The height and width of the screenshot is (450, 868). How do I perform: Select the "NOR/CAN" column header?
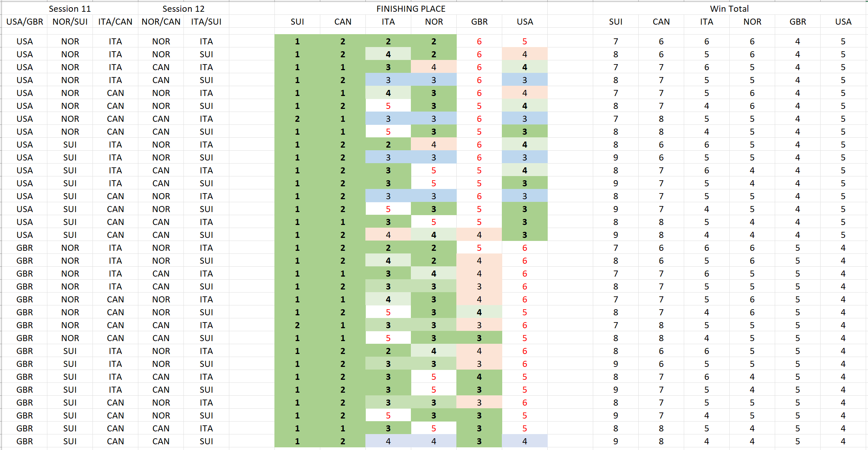(x=161, y=22)
